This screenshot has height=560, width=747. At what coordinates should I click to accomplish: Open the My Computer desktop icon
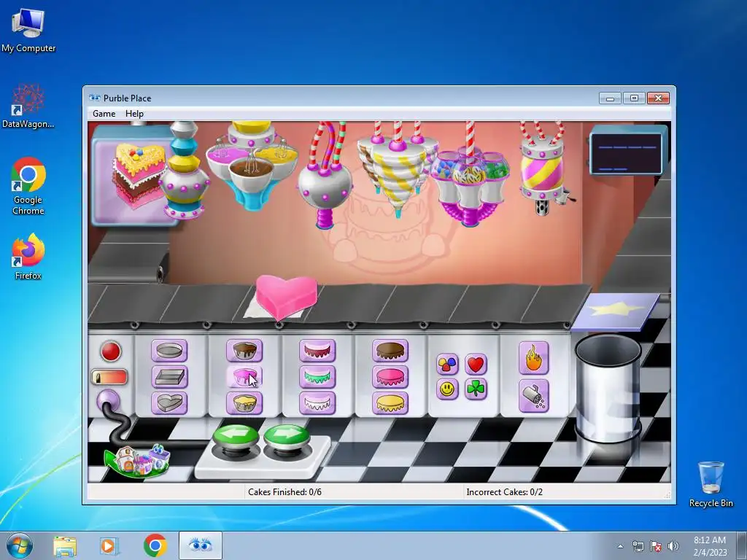pos(28,30)
